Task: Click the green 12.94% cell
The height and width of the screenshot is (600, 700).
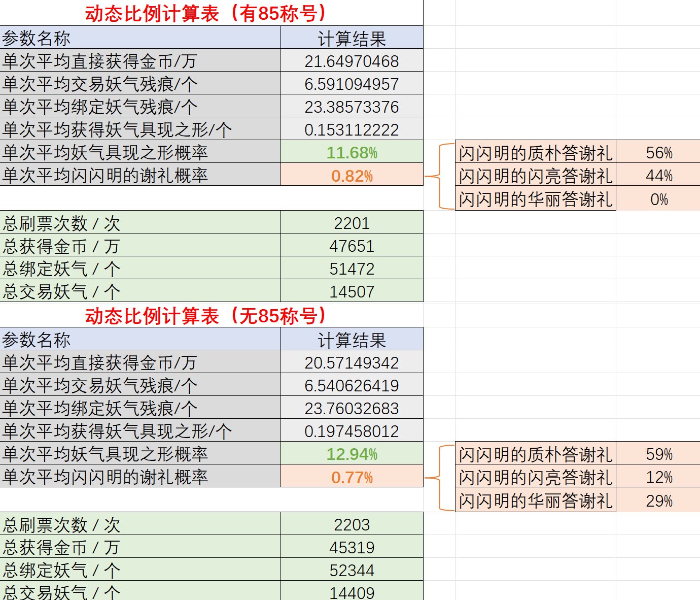Action: point(352,454)
